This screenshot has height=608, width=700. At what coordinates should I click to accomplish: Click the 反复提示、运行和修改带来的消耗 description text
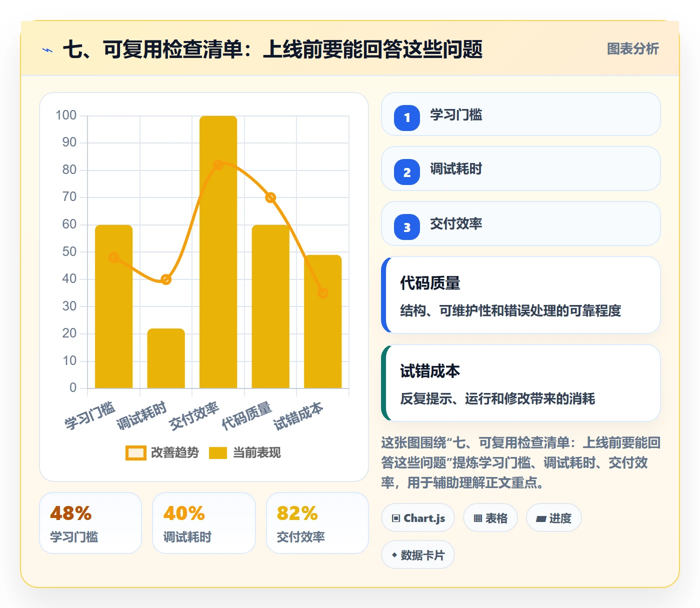(497, 398)
